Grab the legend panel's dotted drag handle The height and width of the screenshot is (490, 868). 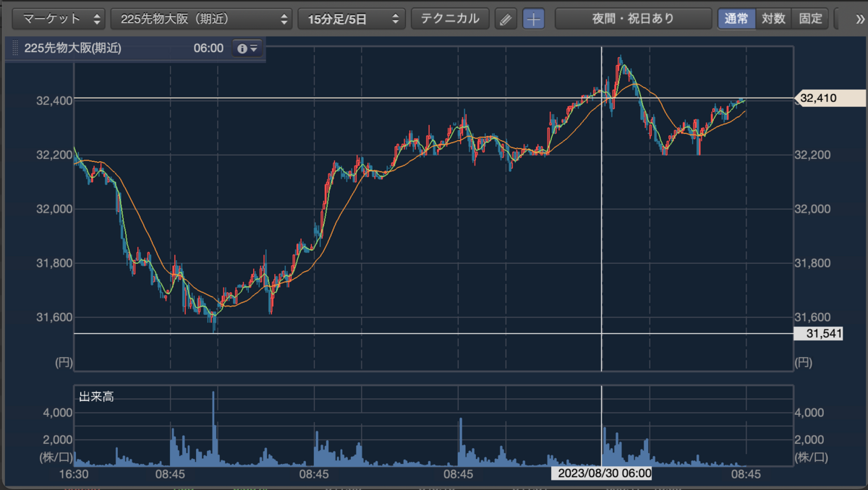pos(15,48)
